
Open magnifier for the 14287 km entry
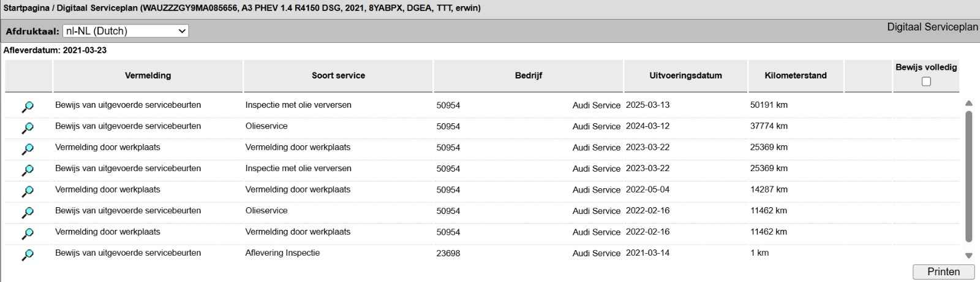(x=28, y=191)
